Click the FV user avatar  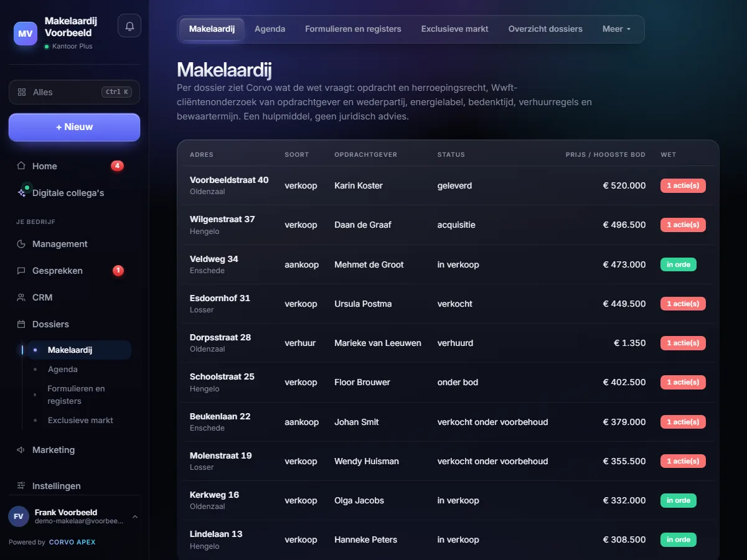(x=19, y=516)
